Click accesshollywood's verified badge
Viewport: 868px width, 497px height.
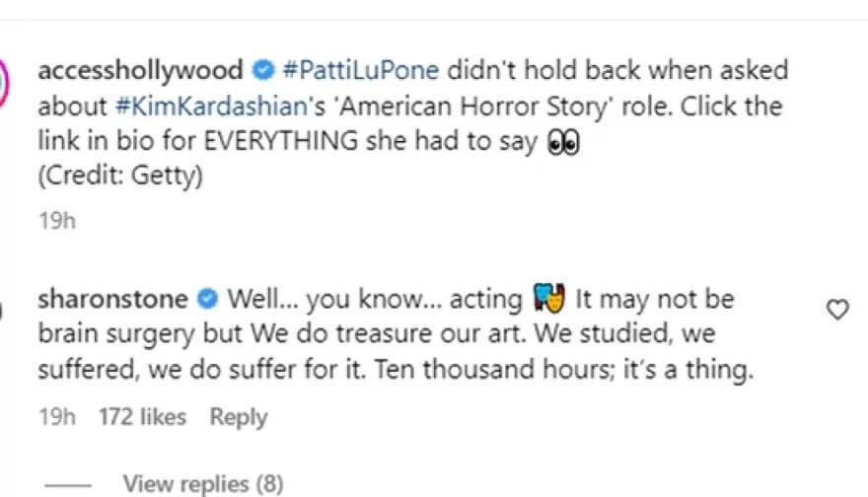(262, 71)
